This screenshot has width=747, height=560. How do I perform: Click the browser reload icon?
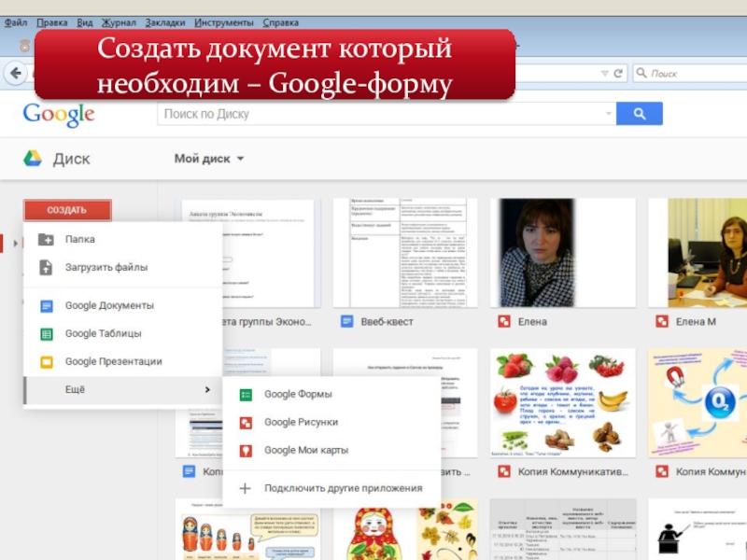618,74
